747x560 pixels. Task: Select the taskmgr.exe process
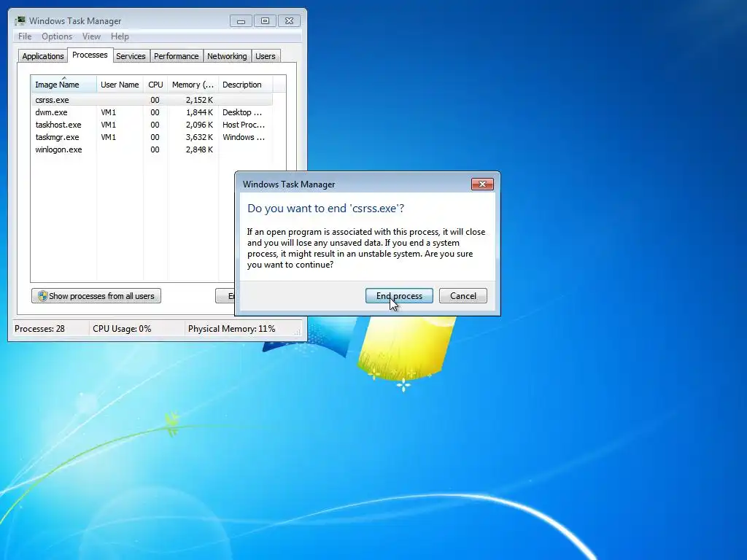[x=152, y=137]
